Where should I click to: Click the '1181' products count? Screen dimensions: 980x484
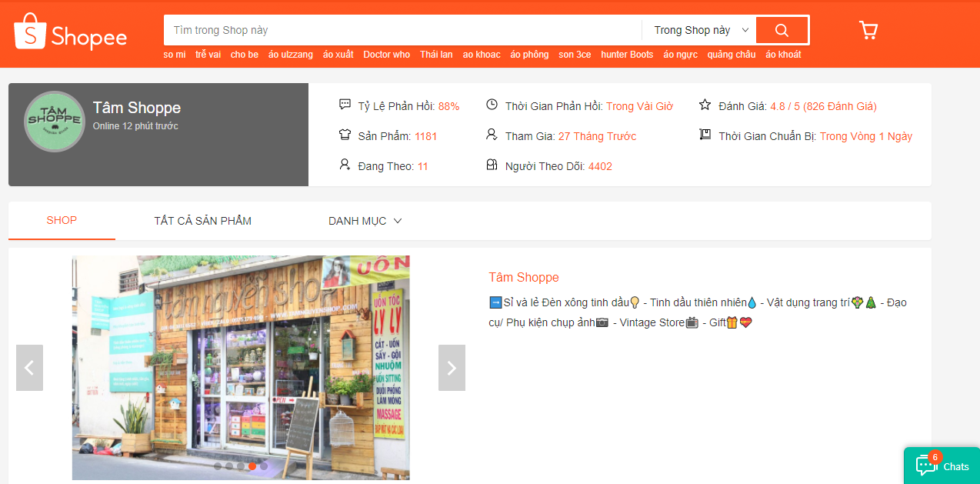tap(425, 136)
